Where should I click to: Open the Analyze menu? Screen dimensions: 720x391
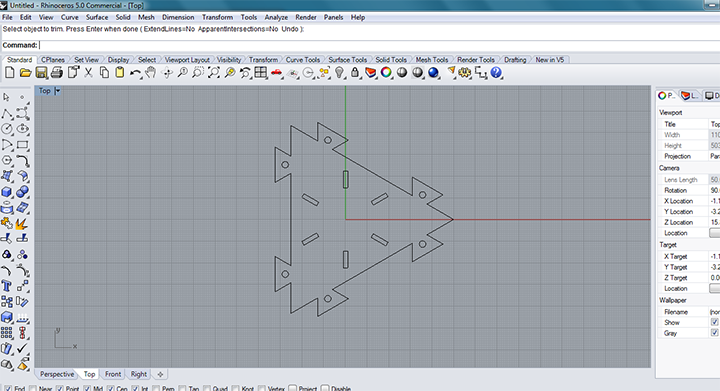click(276, 17)
